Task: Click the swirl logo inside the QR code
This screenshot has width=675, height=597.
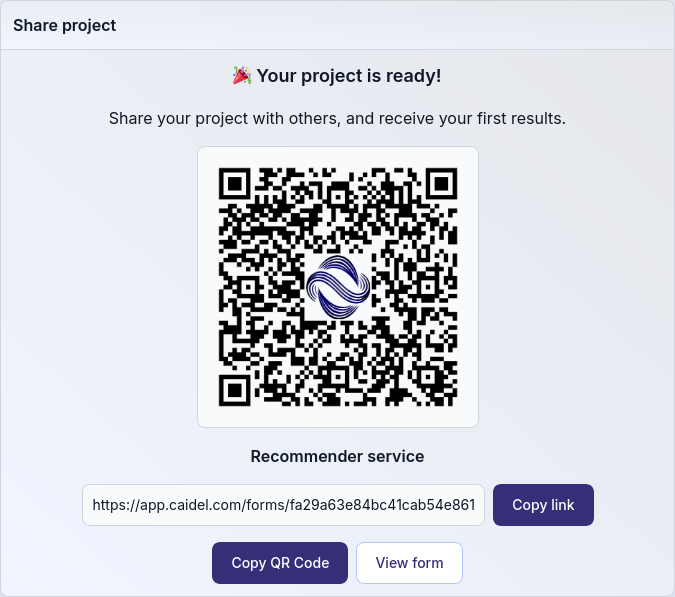Action: click(338, 287)
